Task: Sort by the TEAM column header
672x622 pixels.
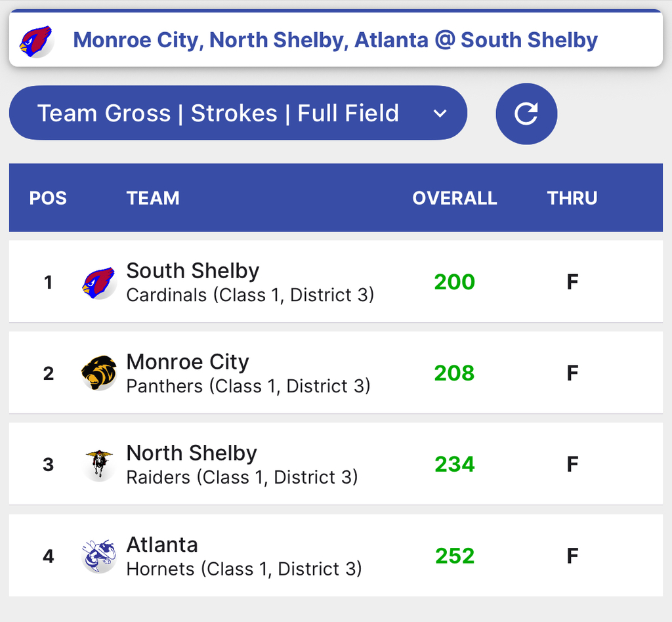Action: (x=153, y=198)
